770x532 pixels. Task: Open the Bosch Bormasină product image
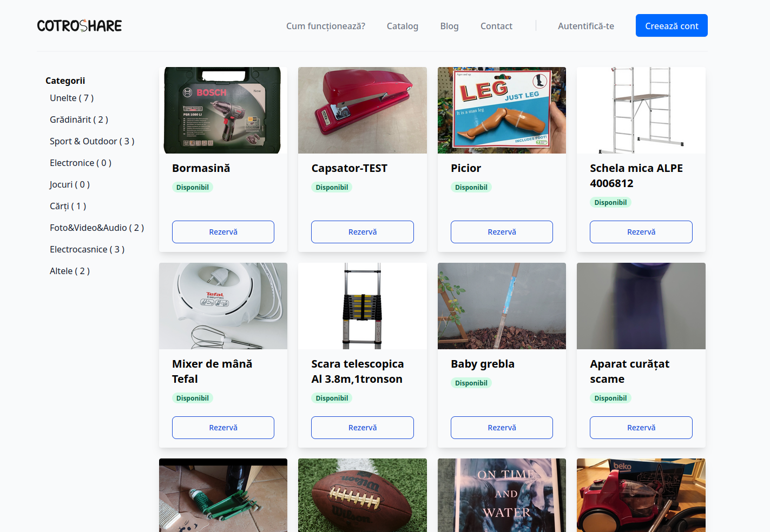[223, 110]
